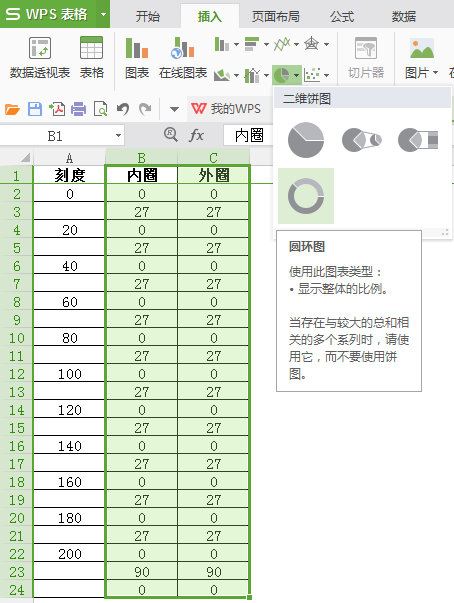
Task: Click cell A16 containing 140
Action: [x=69, y=446]
